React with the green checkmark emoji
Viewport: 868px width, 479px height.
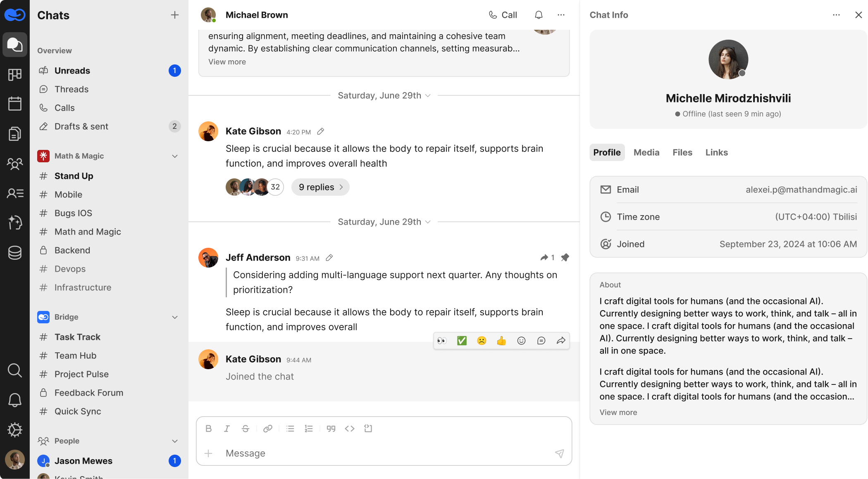click(x=462, y=341)
